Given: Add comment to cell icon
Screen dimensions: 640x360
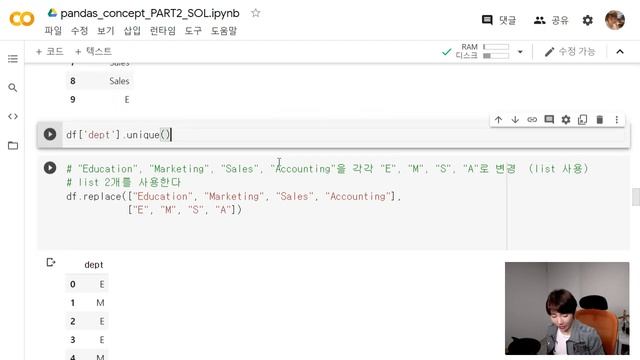Looking at the screenshot, I should click(x=549, y=120).
